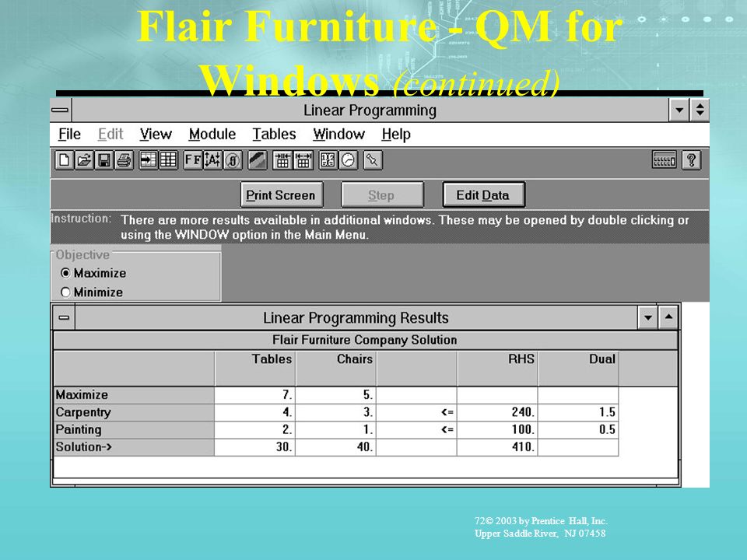Viewport: 747px width, 560px height.
Task: Click the Tables column header
Action: [x=255, y=369]
